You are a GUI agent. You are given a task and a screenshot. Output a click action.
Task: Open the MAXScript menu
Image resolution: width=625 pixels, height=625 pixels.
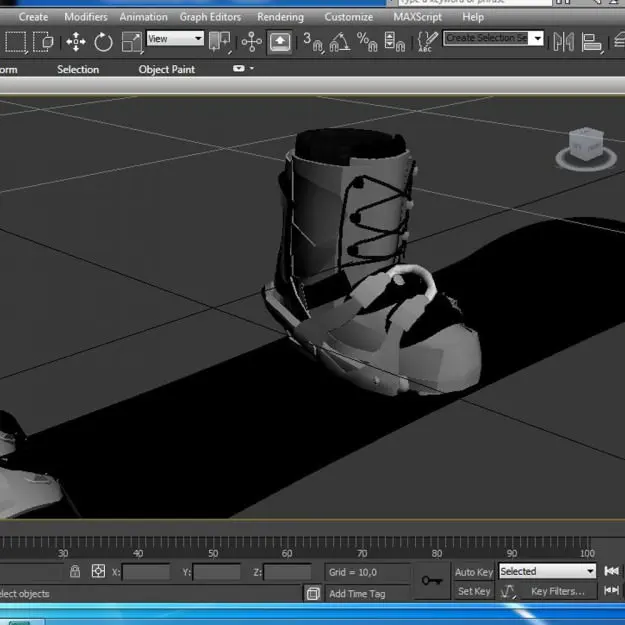pos(417,17)
